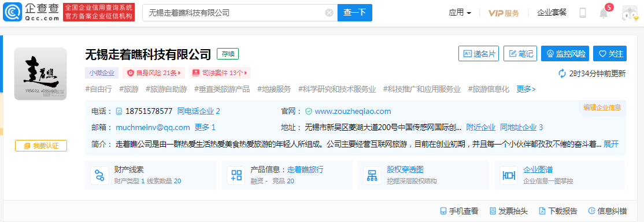Viewport: 644px width, 222px height.
Task: Click the 线索数量 20 text
Action: coord(164,181)
